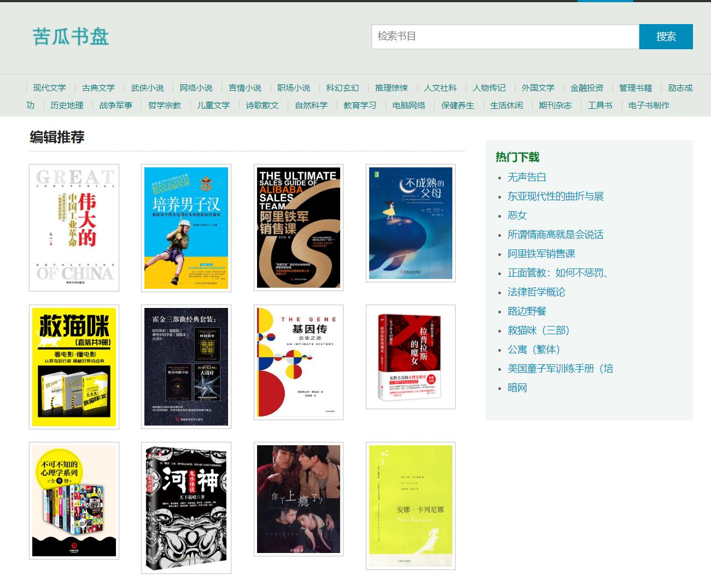Screen dimensions: 711x588
Task: Open 不成熟的父母 book cover
Action: click(x=411, y=223)
